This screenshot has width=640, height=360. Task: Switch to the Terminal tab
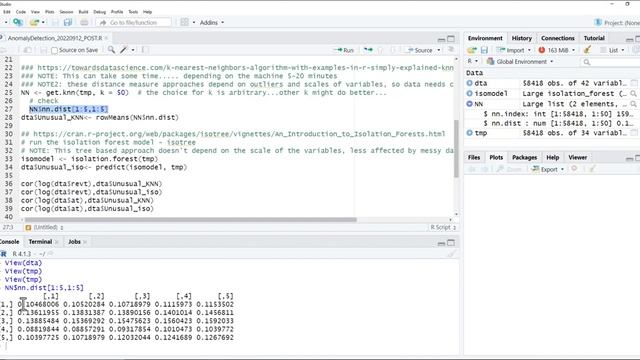[x=40, y=242]
